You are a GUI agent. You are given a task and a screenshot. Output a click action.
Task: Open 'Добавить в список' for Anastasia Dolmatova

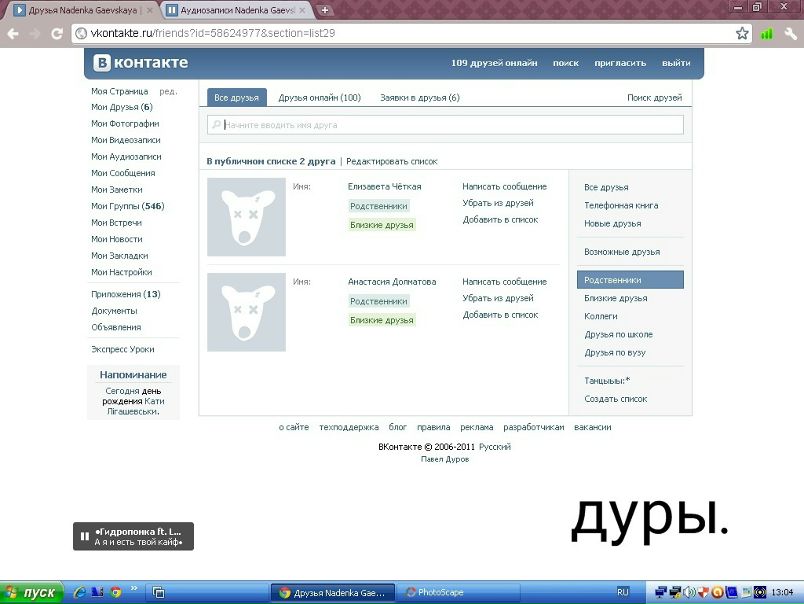coord(500,314)
